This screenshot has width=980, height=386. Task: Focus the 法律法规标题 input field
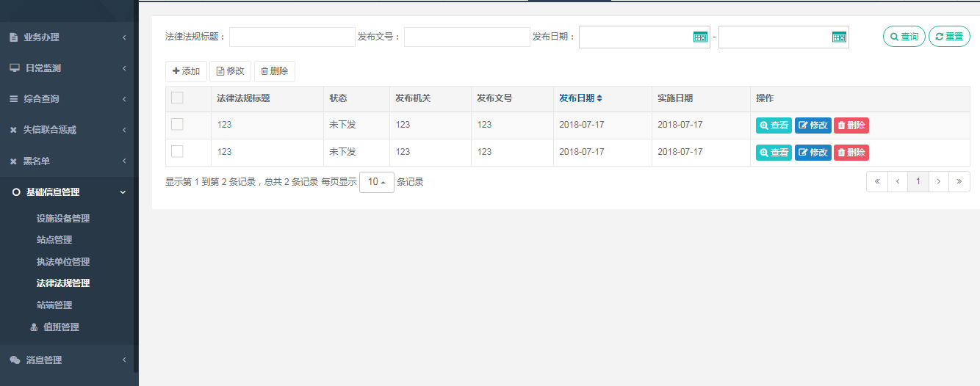pyautogui.click(x=292, y=37)
